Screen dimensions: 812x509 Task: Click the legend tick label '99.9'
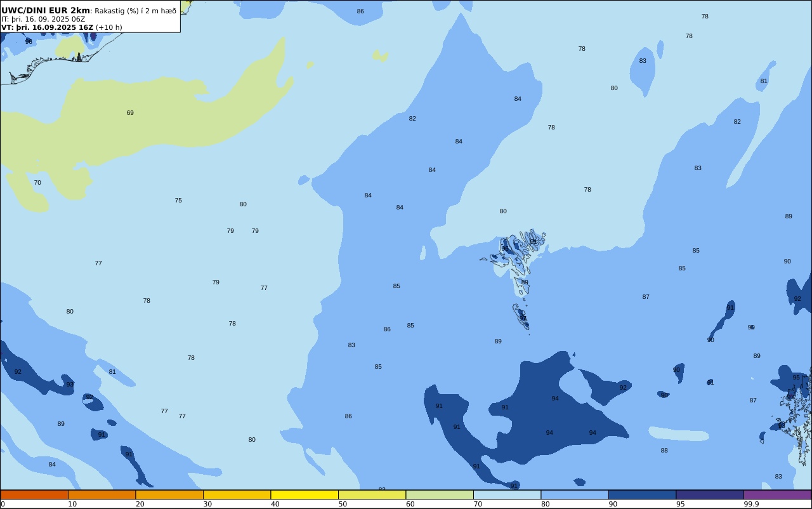coord(751,504)
